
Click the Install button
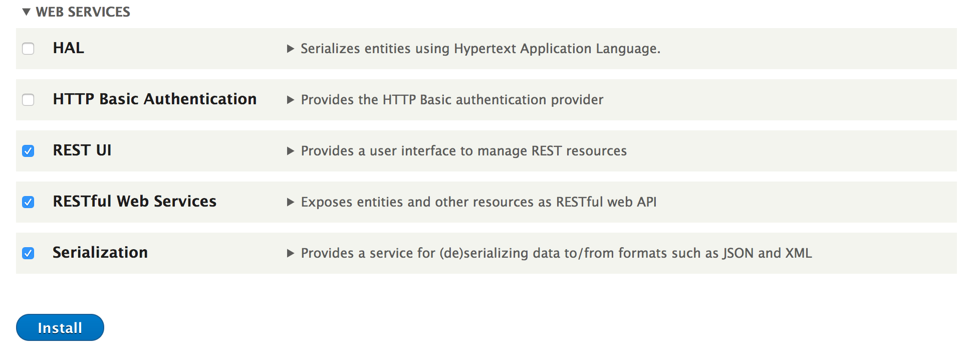(60, 327)
